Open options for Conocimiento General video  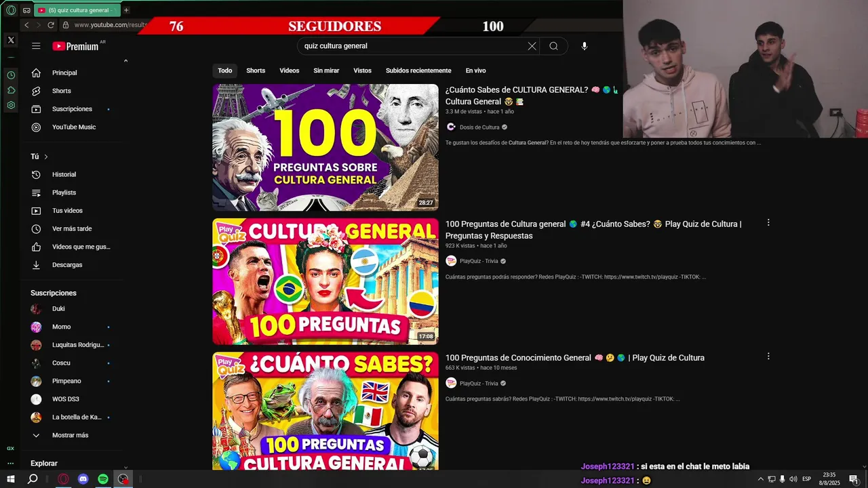pos(768,357)
